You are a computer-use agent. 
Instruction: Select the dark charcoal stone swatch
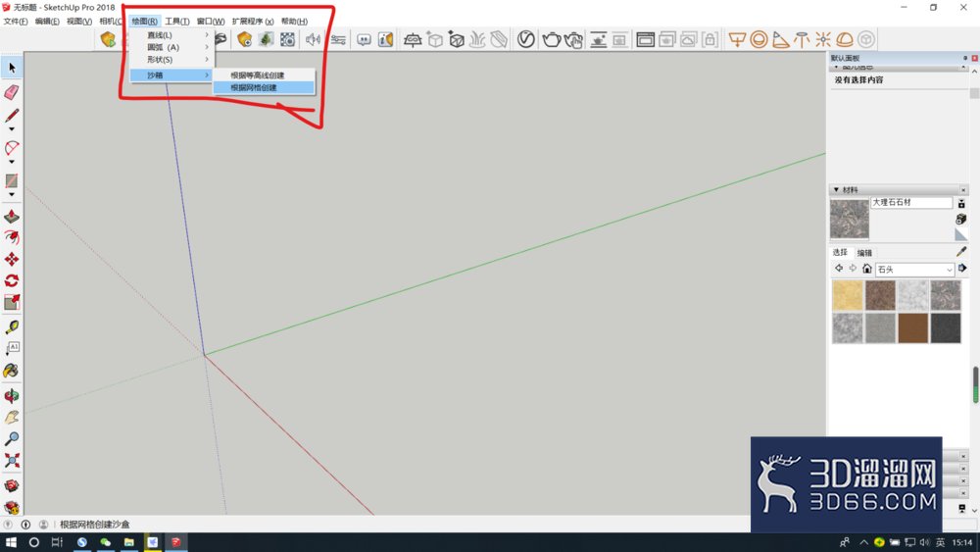[945, 327]
